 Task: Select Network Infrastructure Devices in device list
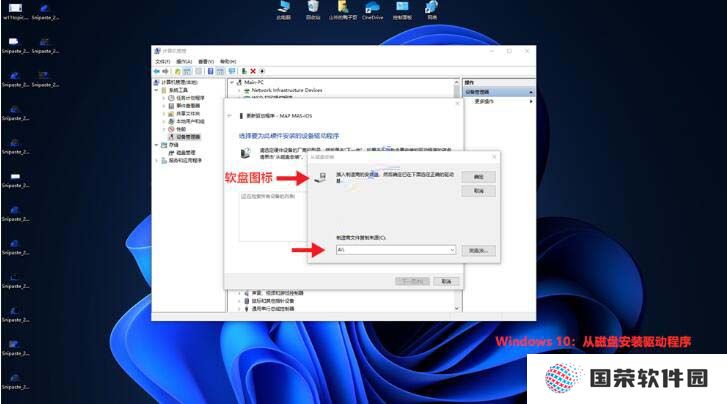[287, 90]
